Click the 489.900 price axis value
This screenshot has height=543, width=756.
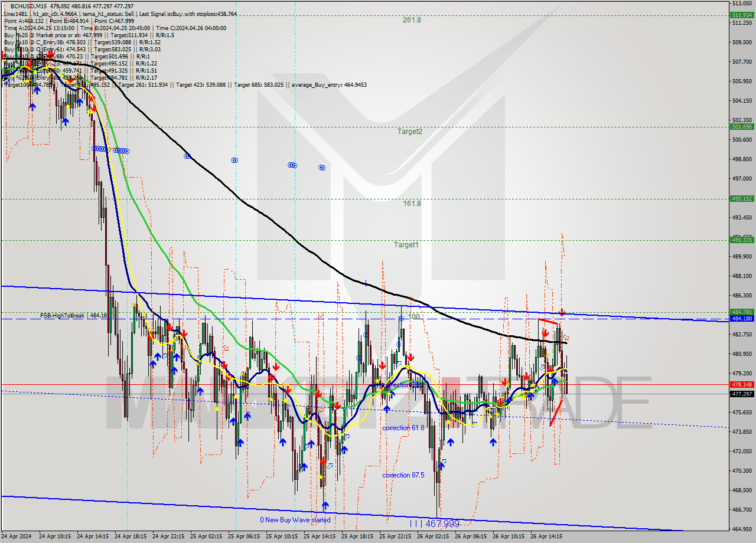pos(741,257)
